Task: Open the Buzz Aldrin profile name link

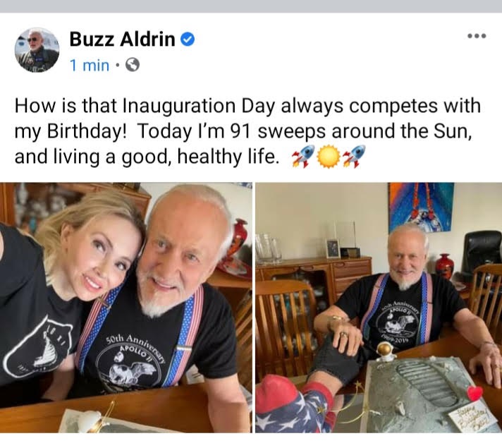Action: pyautogui.click(x=122, y=39)
